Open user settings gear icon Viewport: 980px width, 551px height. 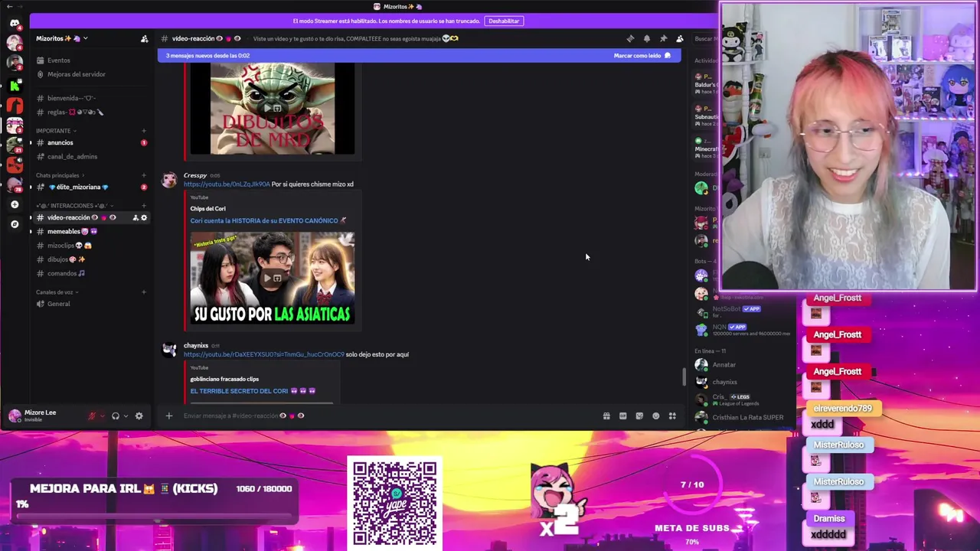pyautogui.click(x=139, y=416)
